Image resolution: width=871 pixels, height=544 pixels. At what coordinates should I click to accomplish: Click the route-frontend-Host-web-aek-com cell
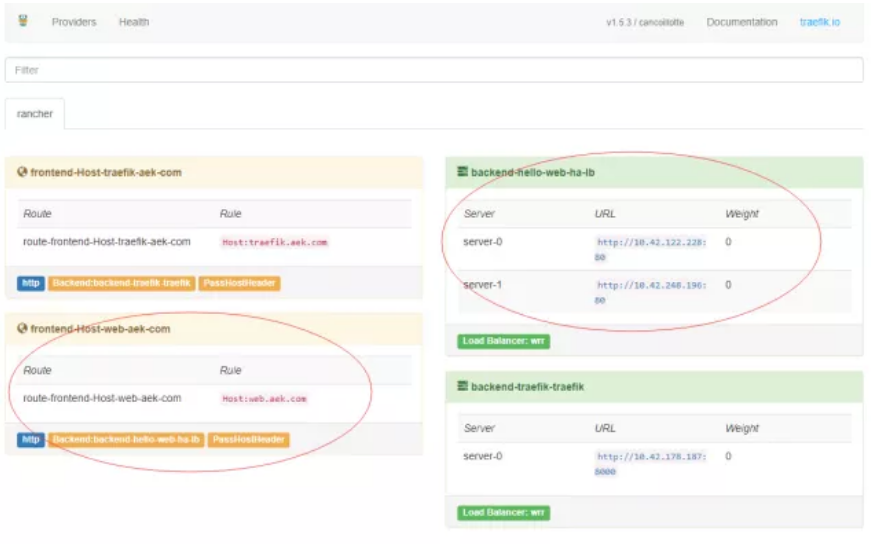coord(102,398)
